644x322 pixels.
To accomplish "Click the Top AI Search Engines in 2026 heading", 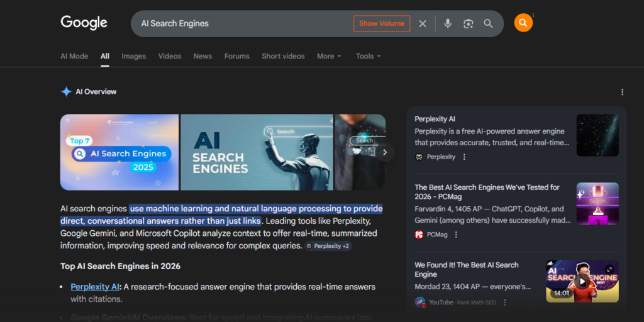I will (120, 266).
